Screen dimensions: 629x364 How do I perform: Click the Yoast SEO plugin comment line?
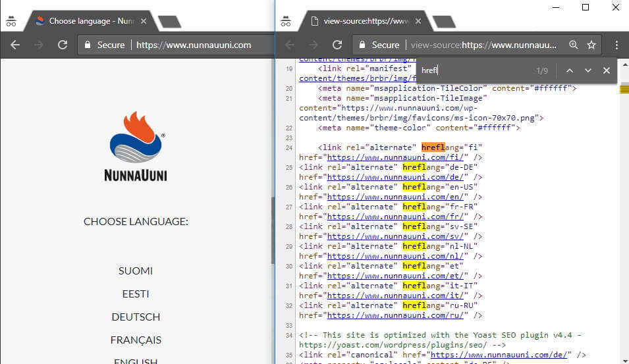[440, 340]
